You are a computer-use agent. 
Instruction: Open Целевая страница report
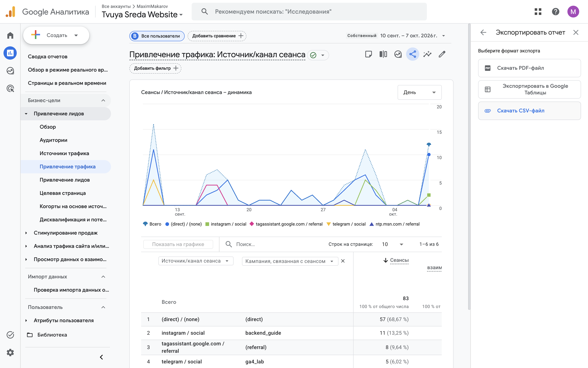pos(63,193)
